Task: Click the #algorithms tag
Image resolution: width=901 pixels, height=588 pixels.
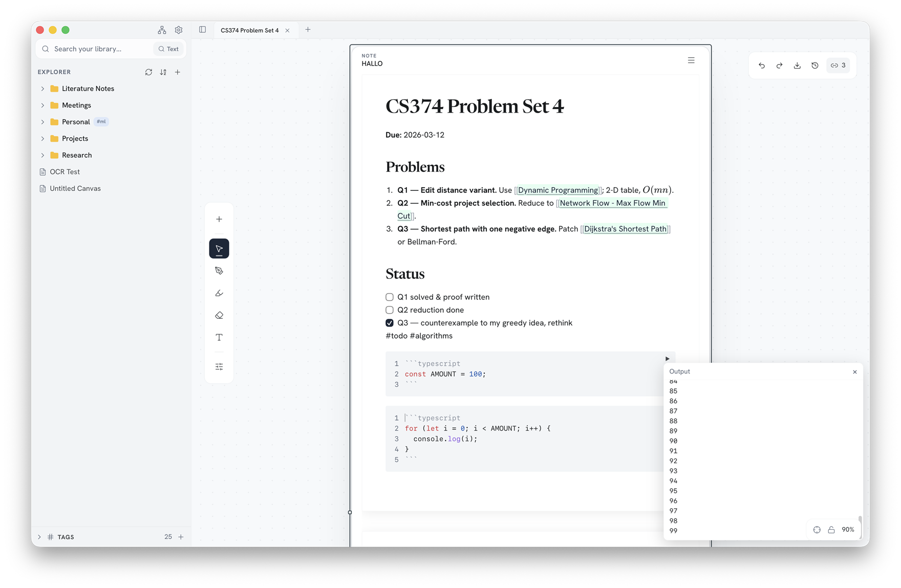Action: 431,336
